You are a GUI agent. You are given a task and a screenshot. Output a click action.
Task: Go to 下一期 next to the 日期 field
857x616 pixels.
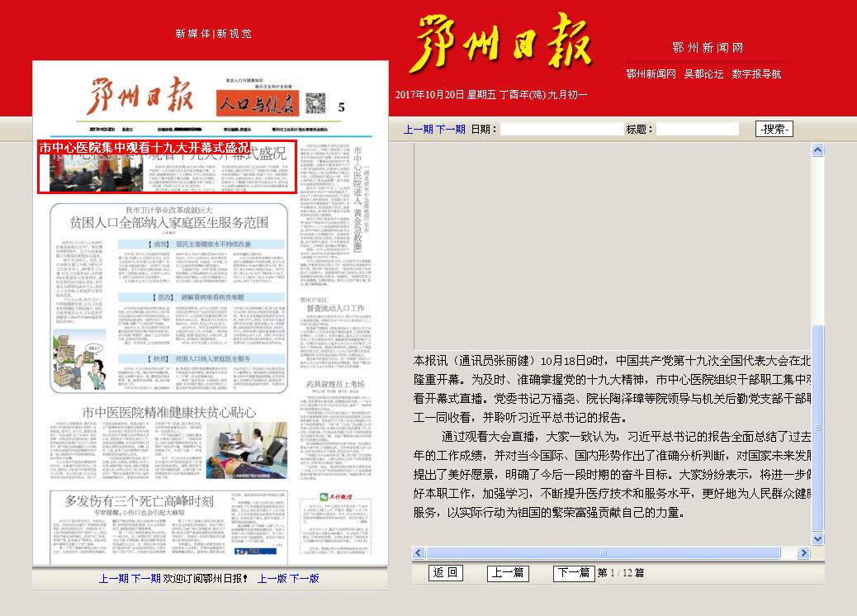tap(450, 130)
